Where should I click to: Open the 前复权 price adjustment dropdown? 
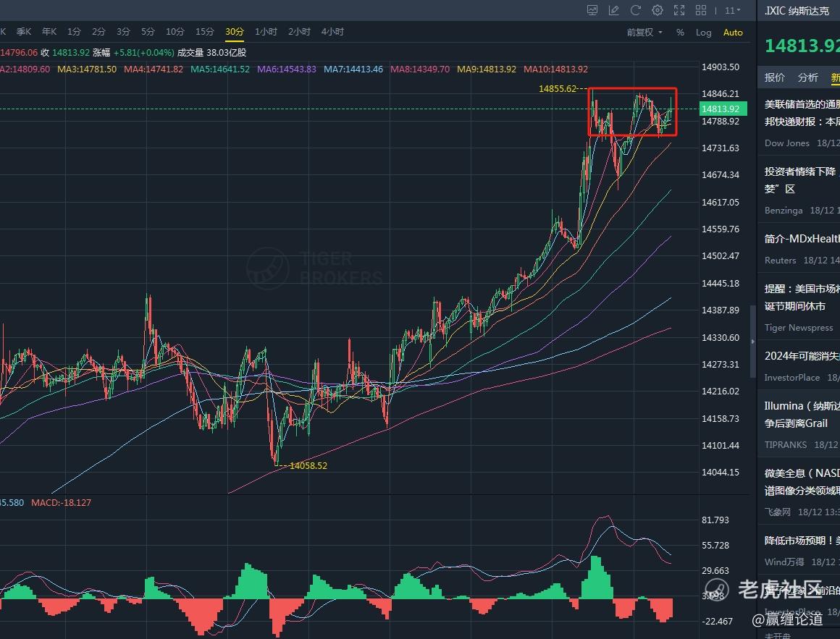click(x=644, y=32)
